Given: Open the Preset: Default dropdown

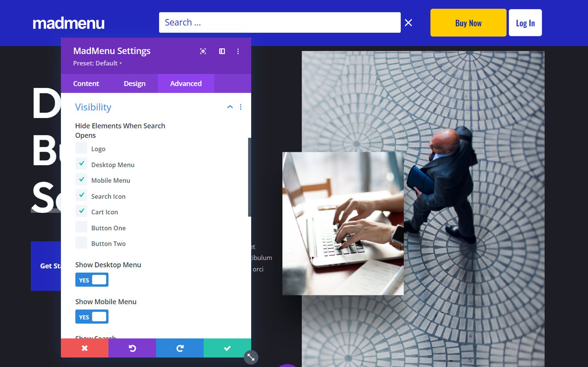Looking at the screenshot, I should click(97, 63).
